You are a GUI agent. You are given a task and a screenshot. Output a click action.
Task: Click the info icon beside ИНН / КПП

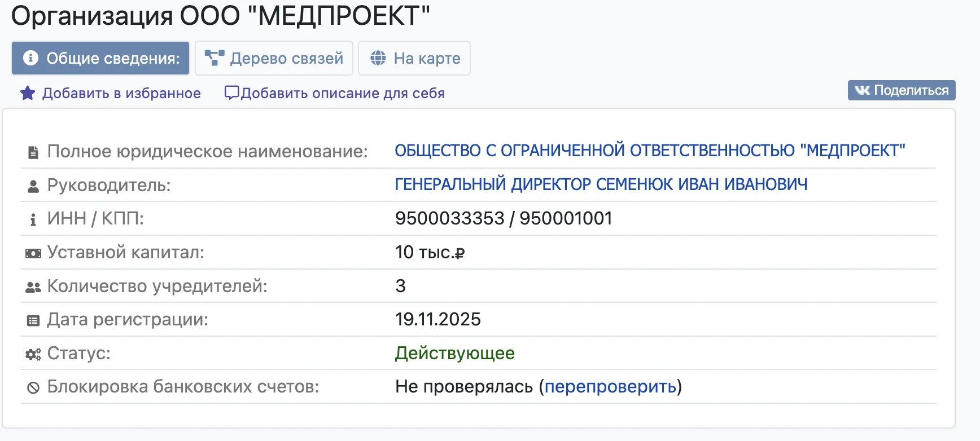click(33, 219)
